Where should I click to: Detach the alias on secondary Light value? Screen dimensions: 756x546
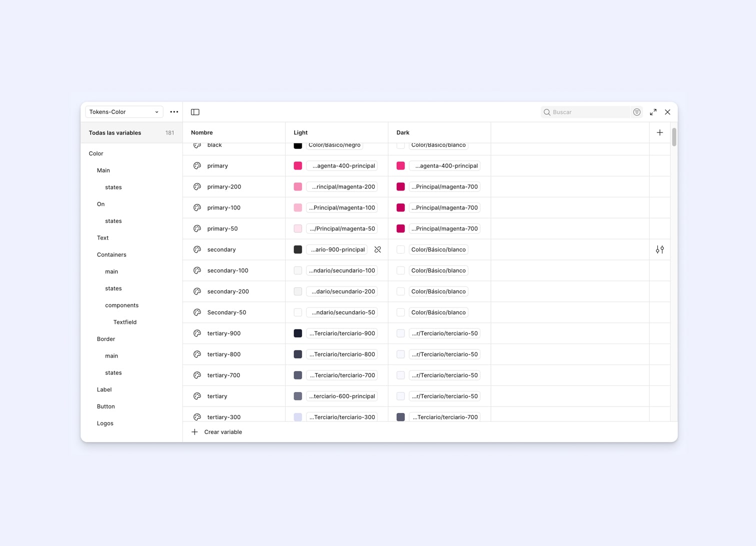click(378, 249)
